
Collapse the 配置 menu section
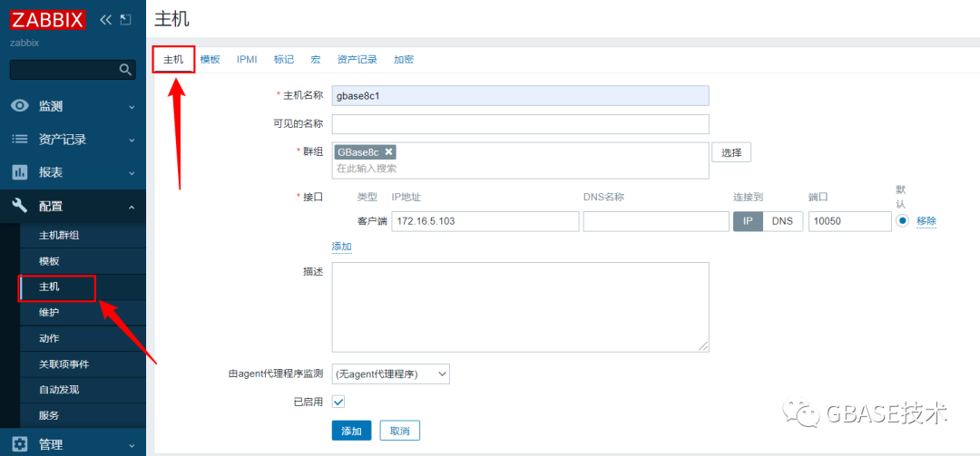coord(132,206)
